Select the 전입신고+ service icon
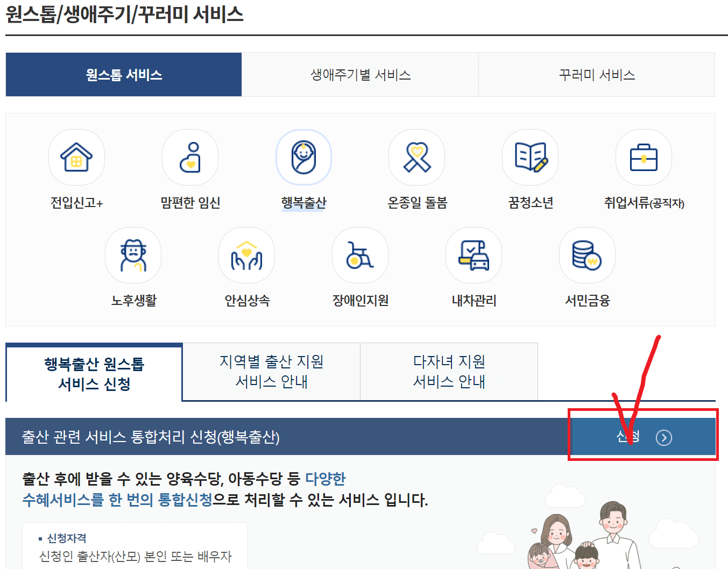728x569 pixels. coord(76,157)
